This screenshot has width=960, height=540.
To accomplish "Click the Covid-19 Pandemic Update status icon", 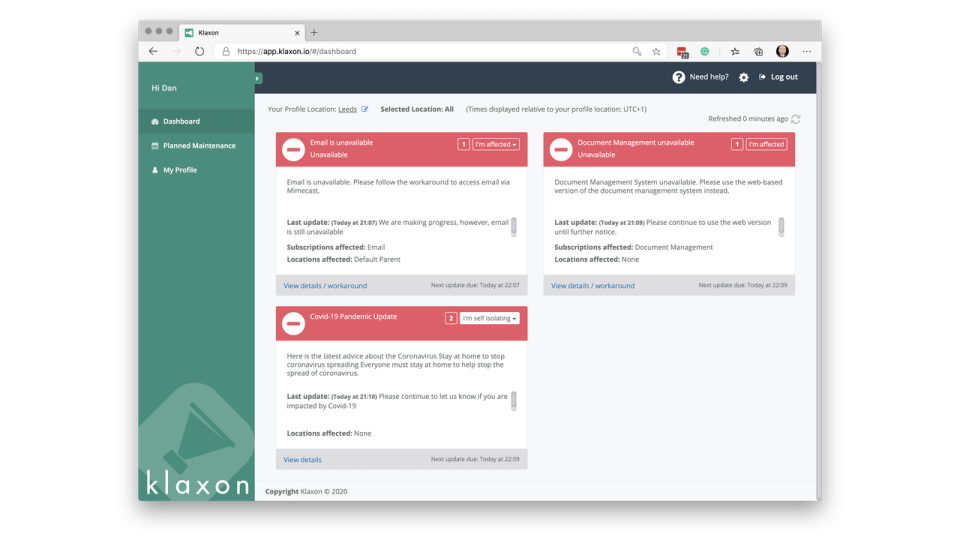I will click(x=293, y=323).
